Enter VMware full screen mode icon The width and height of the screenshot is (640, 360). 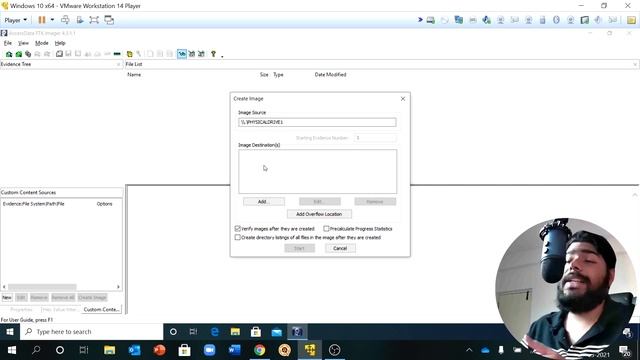pos(94,20)
